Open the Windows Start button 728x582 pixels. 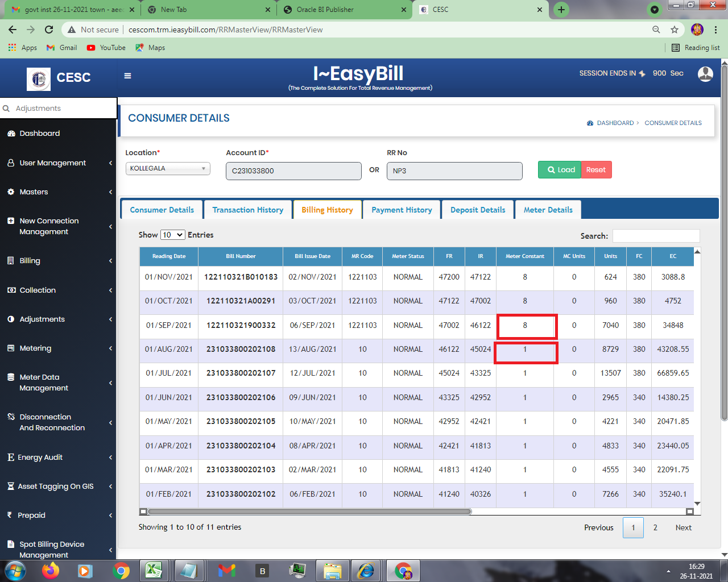(15, 570)
